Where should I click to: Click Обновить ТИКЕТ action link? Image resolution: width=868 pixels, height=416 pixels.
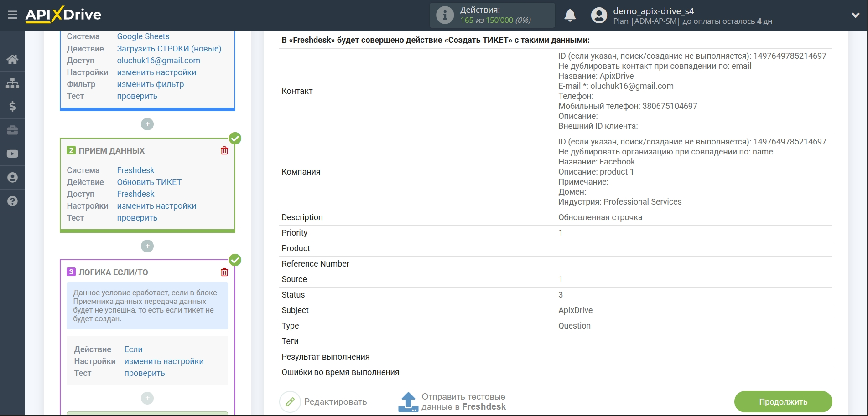149,182
